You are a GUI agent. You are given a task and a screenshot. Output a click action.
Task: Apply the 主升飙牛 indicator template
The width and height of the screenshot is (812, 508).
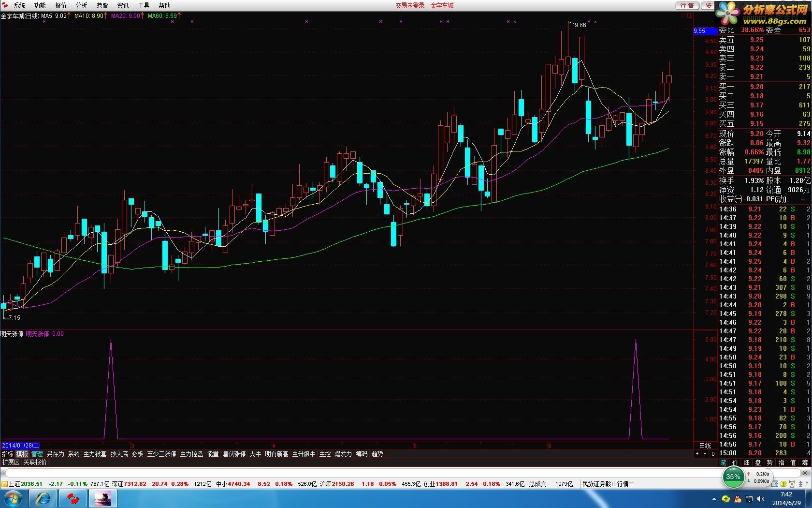[304, 454]
